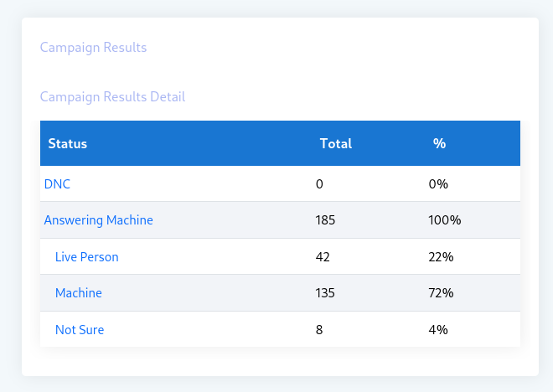Click the Total column header
Image resolution: width=553 pixels, height=392 pixels.
pos(335,143)
